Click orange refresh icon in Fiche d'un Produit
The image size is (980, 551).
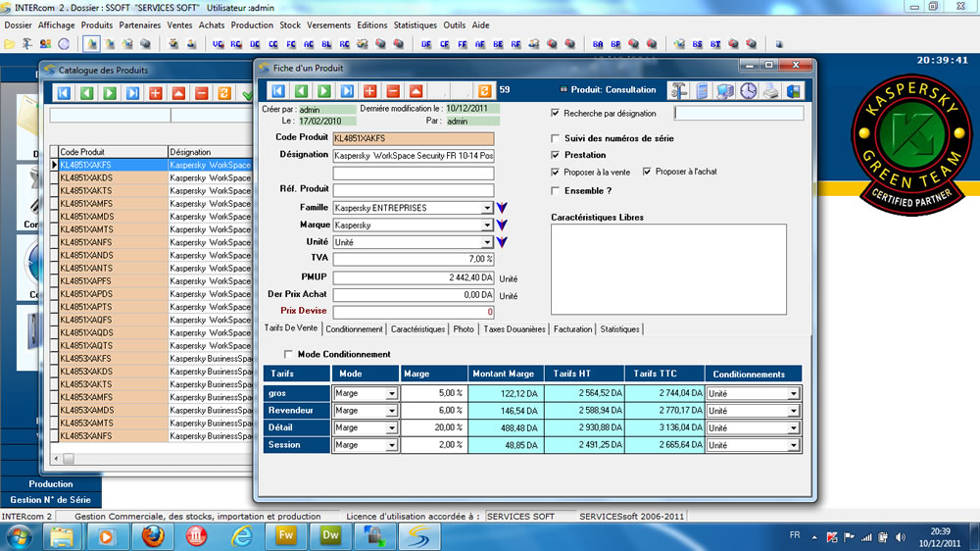[x=484, y=90]
